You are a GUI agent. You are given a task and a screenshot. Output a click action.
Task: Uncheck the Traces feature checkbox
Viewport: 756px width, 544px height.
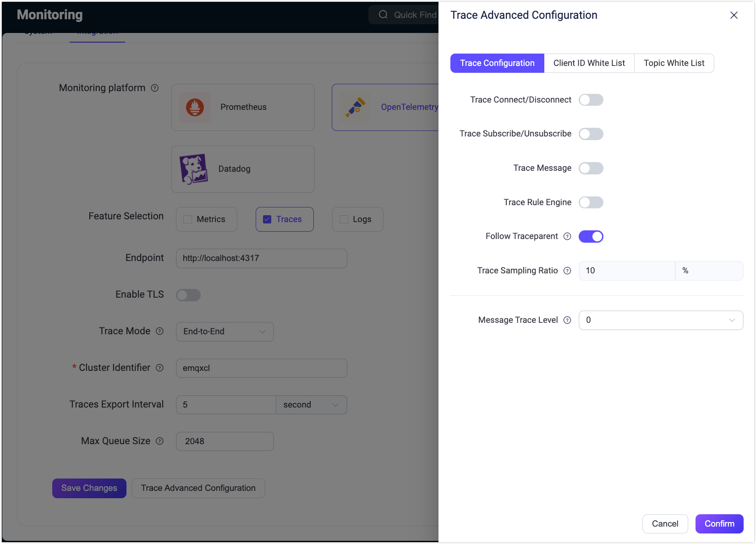pos(267,219)
